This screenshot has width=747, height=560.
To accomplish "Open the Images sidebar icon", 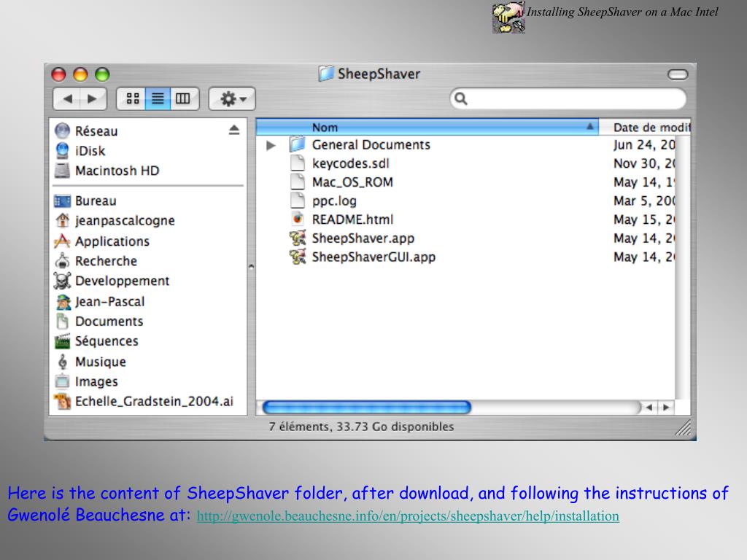I will click(x=62, y=381).
